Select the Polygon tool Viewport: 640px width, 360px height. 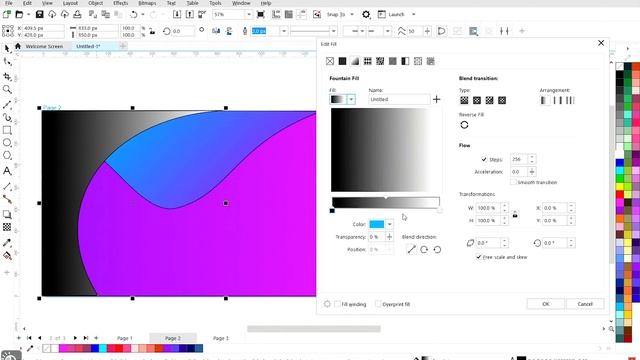[x=7, y=156]
